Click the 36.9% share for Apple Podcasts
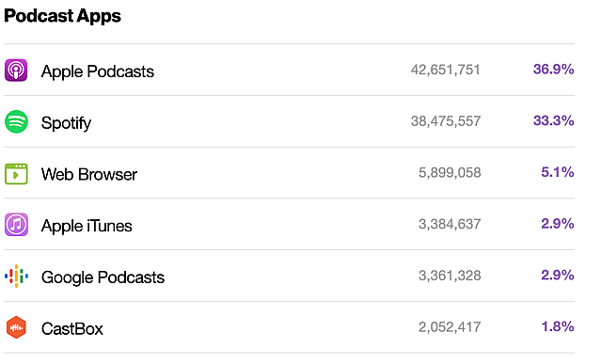 554,69
